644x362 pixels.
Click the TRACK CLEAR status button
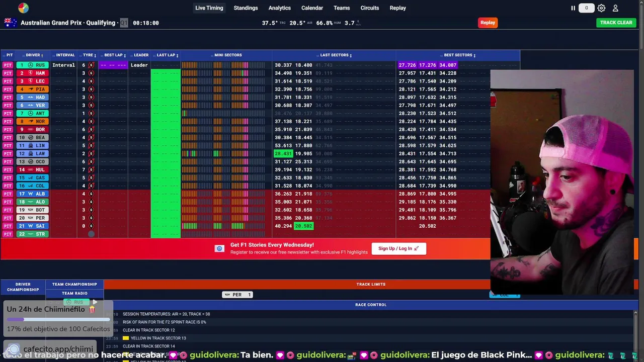click(616, 23)
